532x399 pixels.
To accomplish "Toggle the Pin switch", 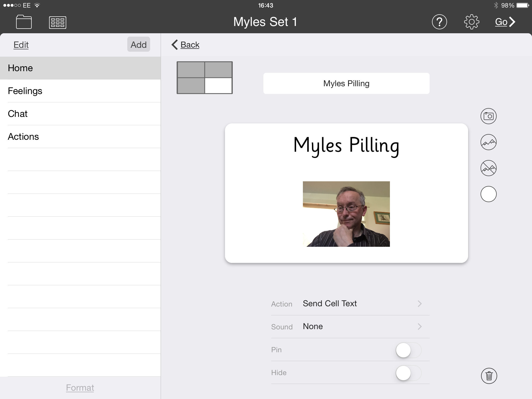I will (x=408, y=350).
